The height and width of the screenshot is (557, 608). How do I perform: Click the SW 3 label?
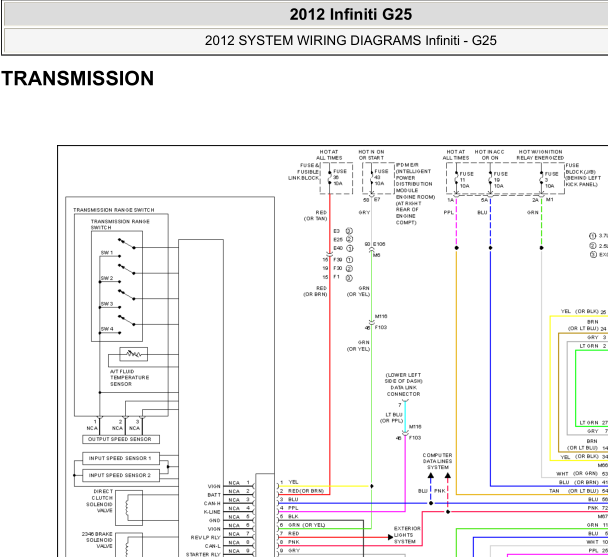107,304
